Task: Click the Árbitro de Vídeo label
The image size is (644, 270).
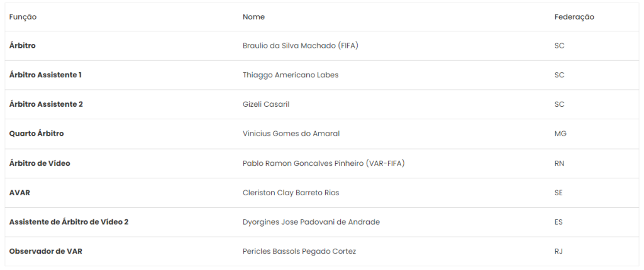Action: click(x=40, y=163)
